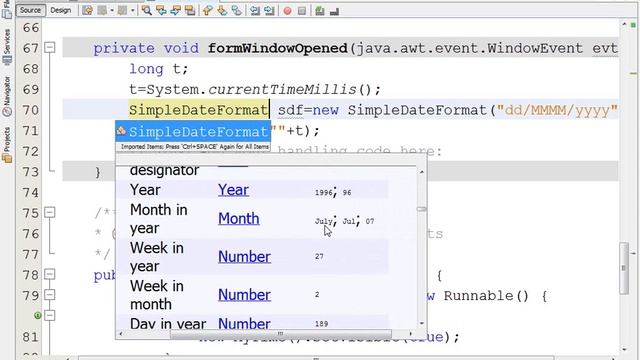Click the 'July; Jul; 07' example cell

[x=344, y=221]
